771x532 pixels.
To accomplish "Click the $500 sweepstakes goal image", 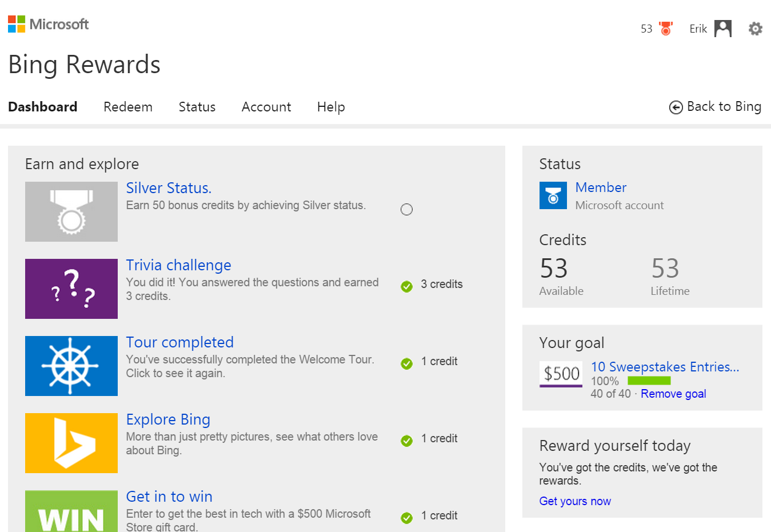I will 561,374.
